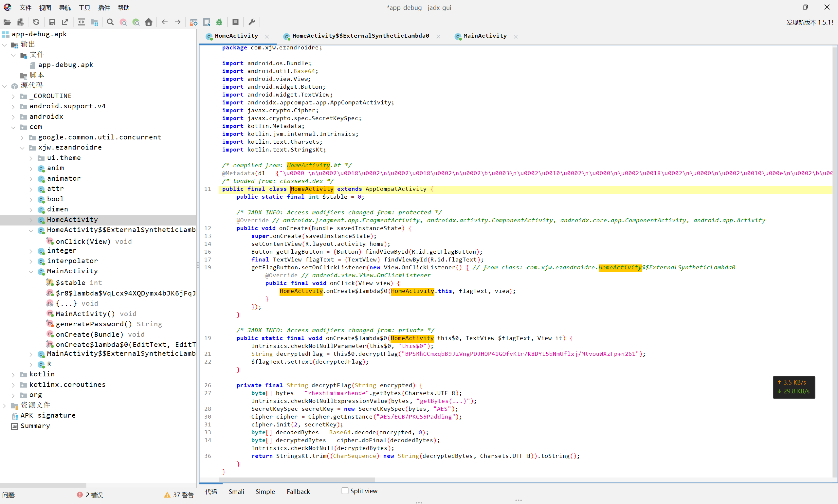Enable the Split view checkbox
The height and width of the screenshot is (504, 838).
pos(345,491)
